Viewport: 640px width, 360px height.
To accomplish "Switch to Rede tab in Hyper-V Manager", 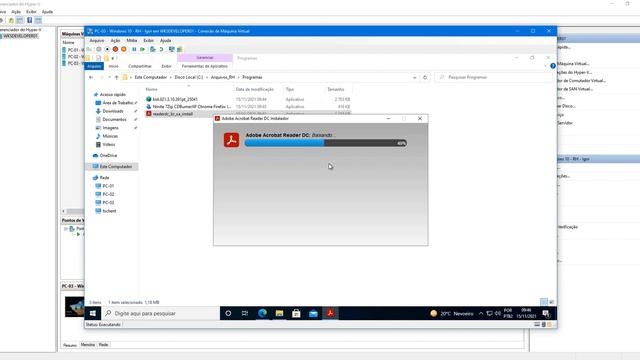I will (x=104, y=344).
